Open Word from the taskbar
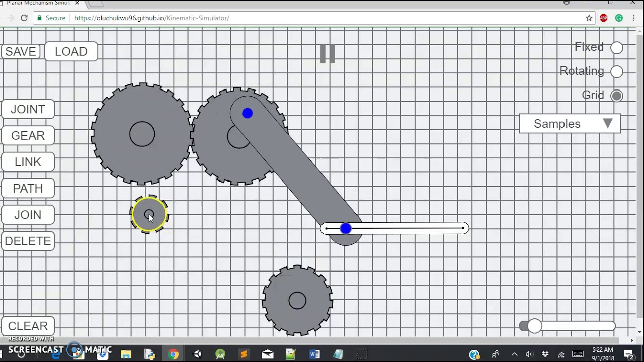The image size is (644, 362). [x=314, y=354]
